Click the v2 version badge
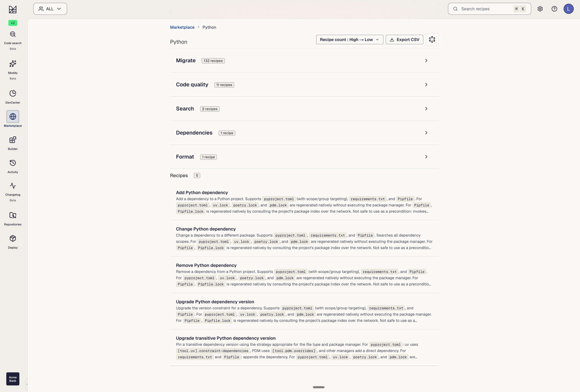Screen dimensions: 580x392 (13, 23)
